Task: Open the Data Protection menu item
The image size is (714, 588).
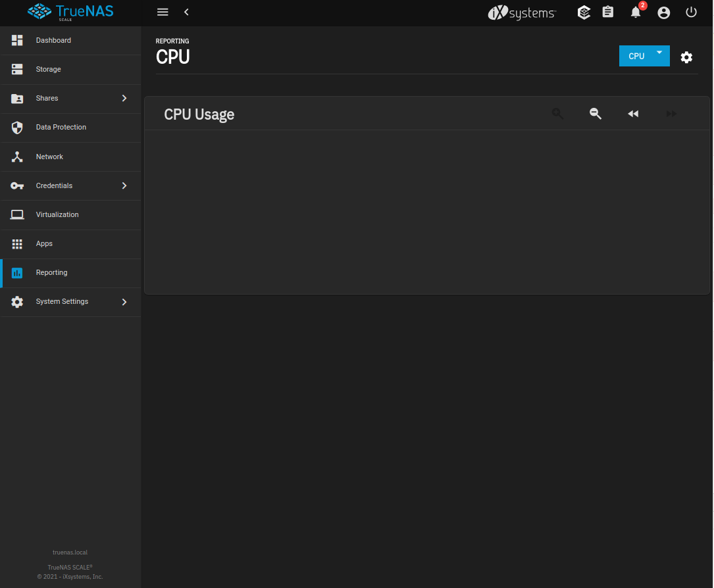Action: click(x=70, y=128)
